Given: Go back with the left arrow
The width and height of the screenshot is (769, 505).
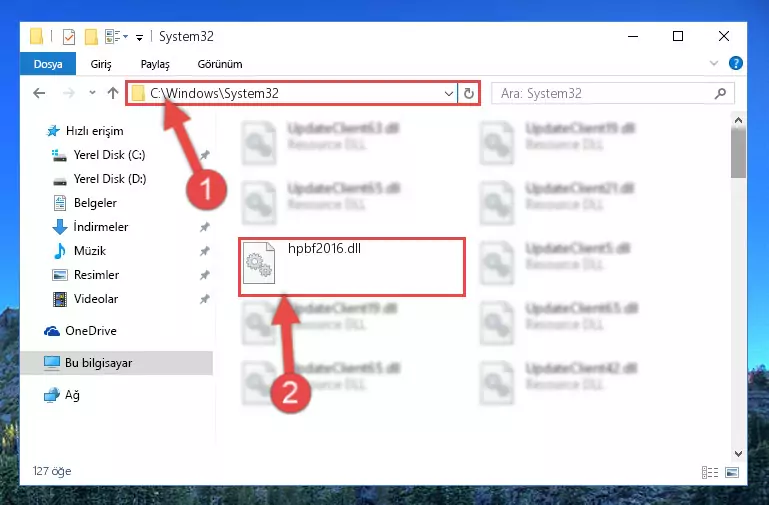Looking at the screenshot, I should [39, 93].
